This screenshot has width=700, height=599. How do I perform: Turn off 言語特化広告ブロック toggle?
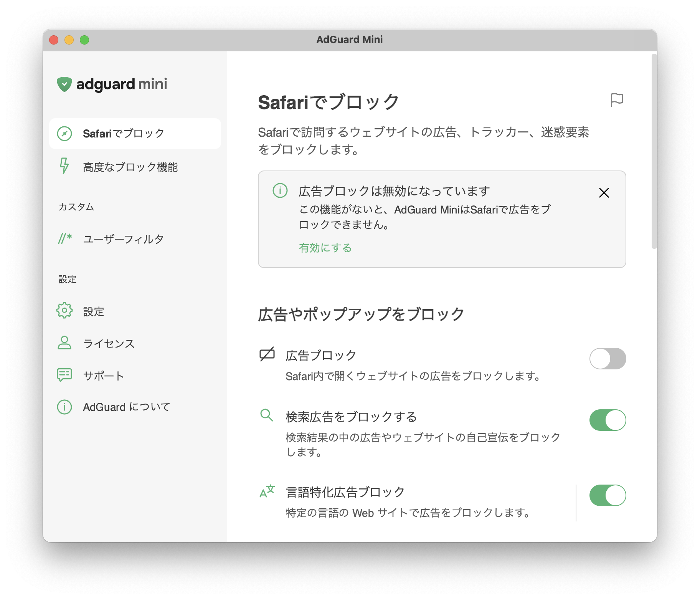click(608, 495)
